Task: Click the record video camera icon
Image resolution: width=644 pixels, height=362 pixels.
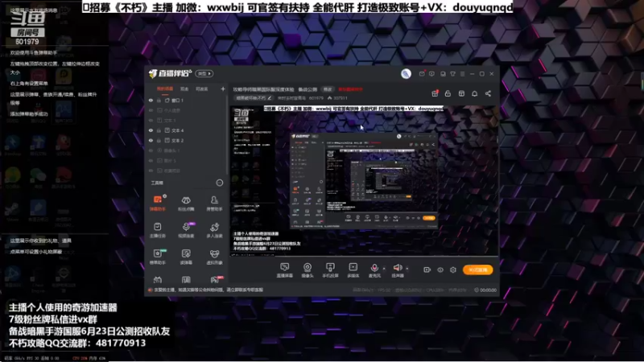Action: click(x=427, y=269)
